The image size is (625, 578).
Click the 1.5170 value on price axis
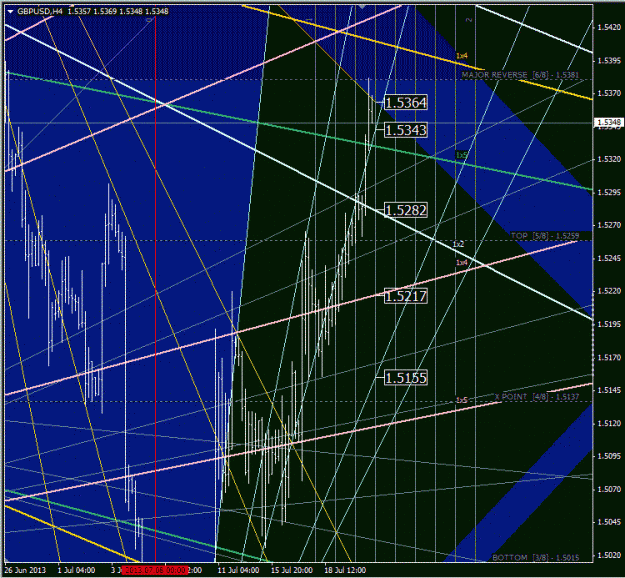(x=609, y=358)
